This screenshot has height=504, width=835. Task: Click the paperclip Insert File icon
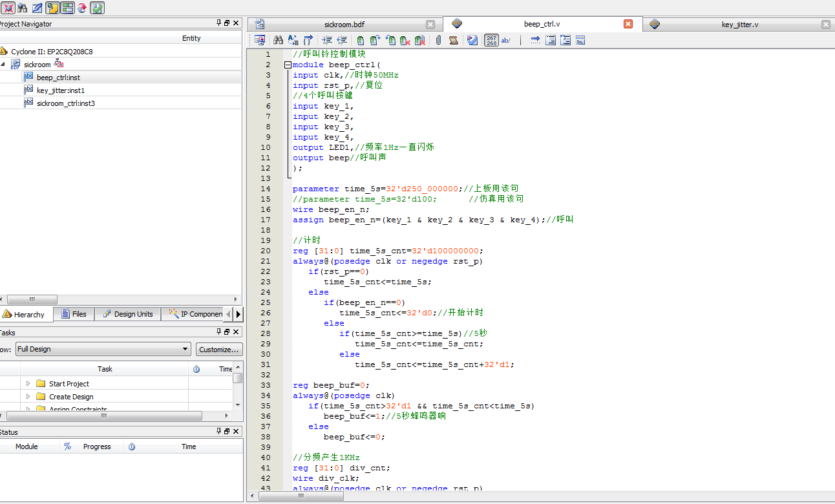[x=438, y=40]
